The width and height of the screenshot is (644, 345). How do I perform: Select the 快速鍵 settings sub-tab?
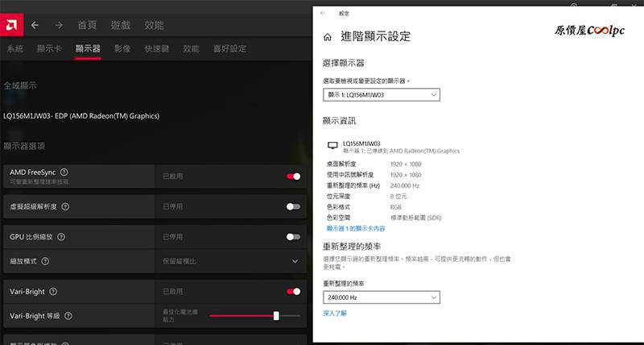(157, 48)
